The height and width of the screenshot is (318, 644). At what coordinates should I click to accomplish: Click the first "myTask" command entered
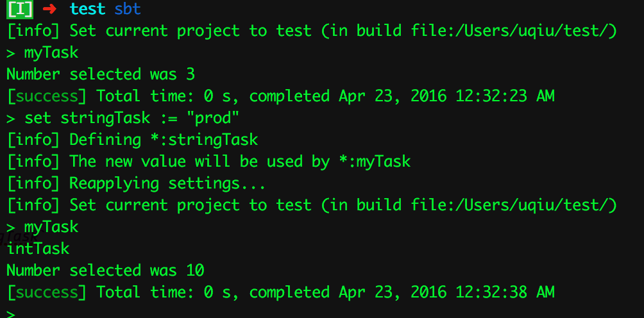click(x=51, y=53)
